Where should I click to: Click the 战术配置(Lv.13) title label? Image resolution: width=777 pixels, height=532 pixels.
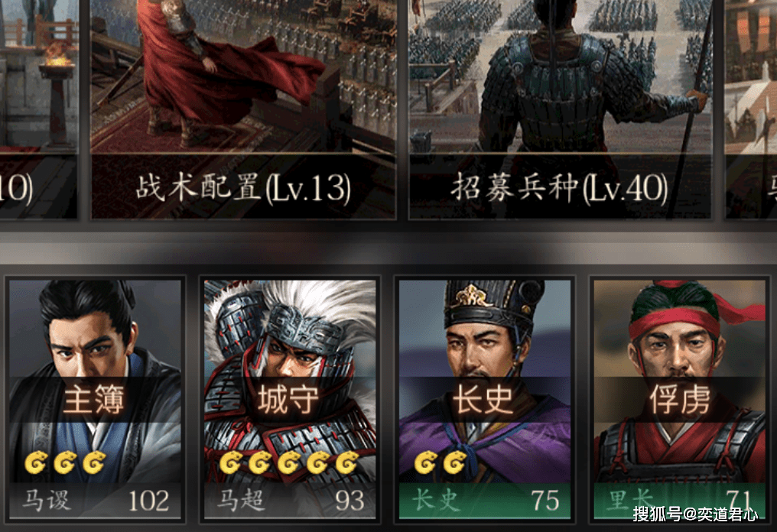point(243,188)
